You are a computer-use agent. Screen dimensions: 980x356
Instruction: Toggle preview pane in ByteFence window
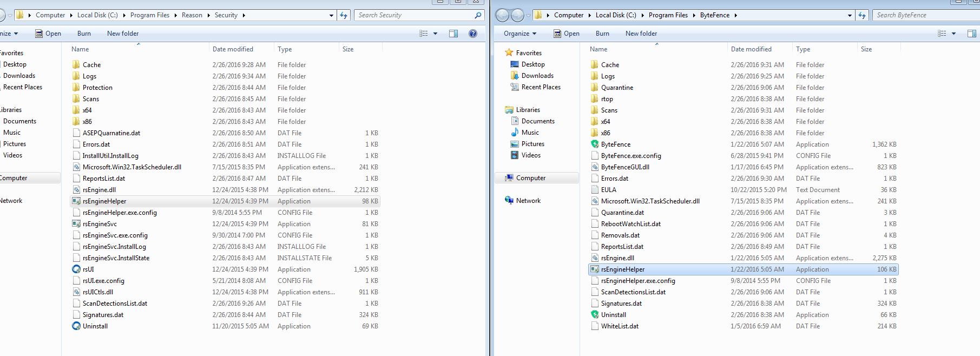click(x=971, y=34)
